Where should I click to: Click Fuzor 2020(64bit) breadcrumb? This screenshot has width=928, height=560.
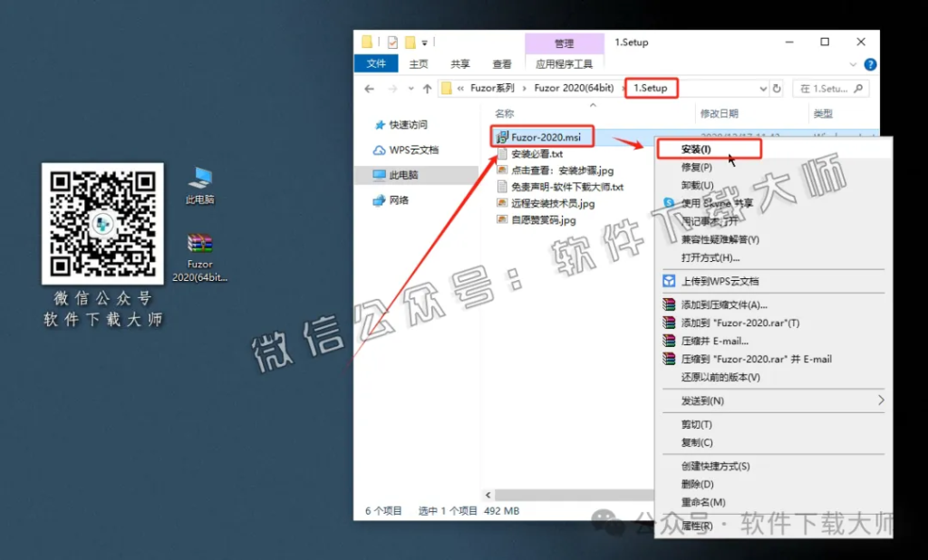[x=574, y=88]
